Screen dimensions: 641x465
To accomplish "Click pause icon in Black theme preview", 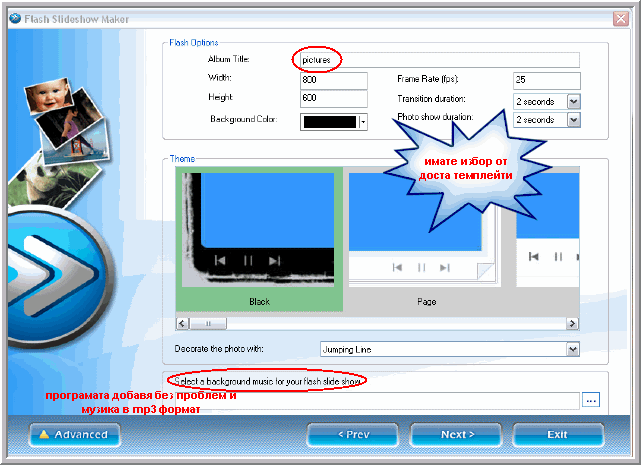I will (x=248, y=261).
